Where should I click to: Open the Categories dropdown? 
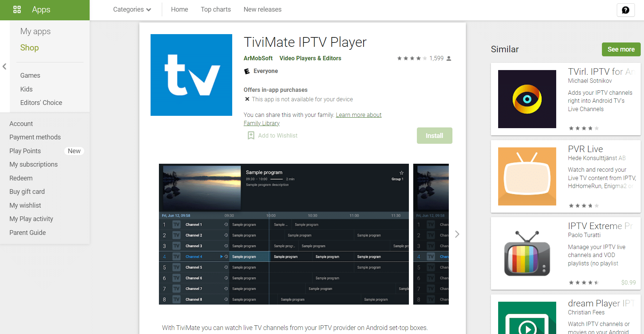click(x=132, y=9)
